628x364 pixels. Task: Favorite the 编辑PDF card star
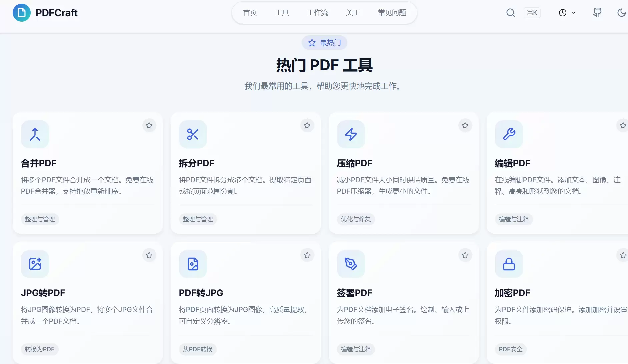(623, 126)
